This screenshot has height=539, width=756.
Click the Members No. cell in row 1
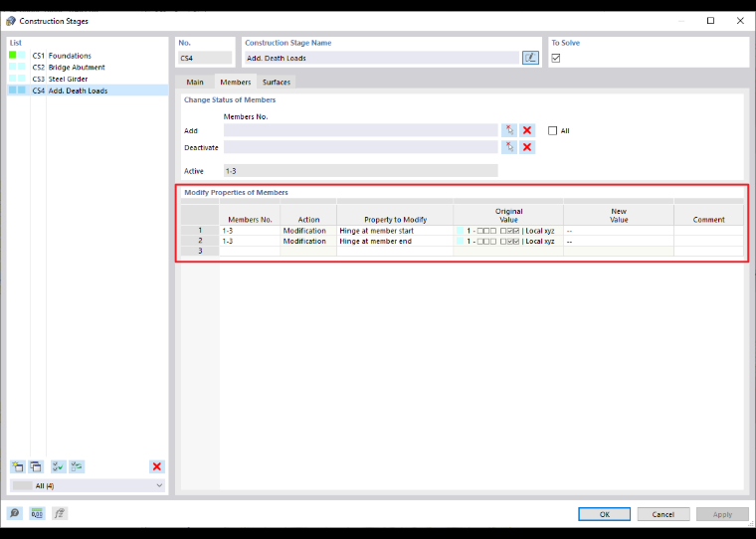point(250,231)
